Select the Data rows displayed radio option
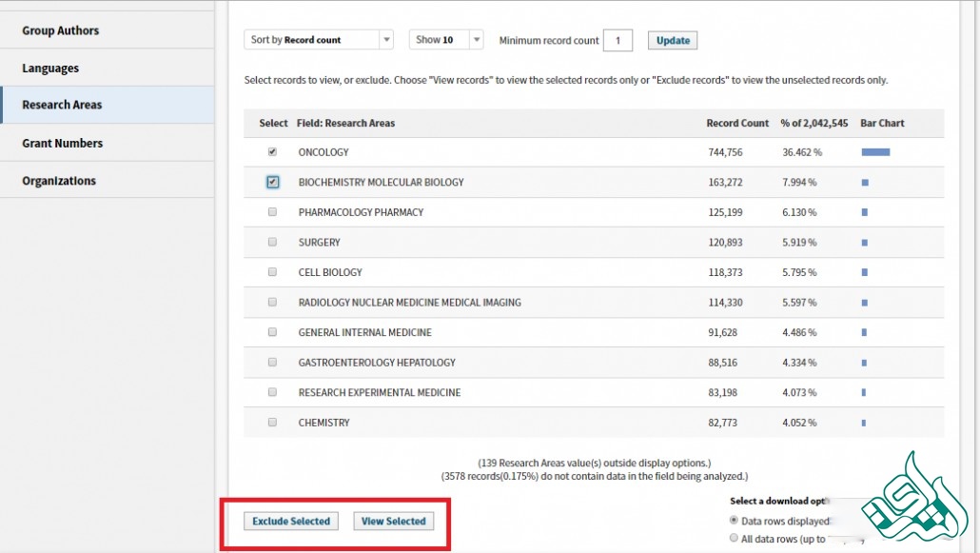 coord(734,521)
